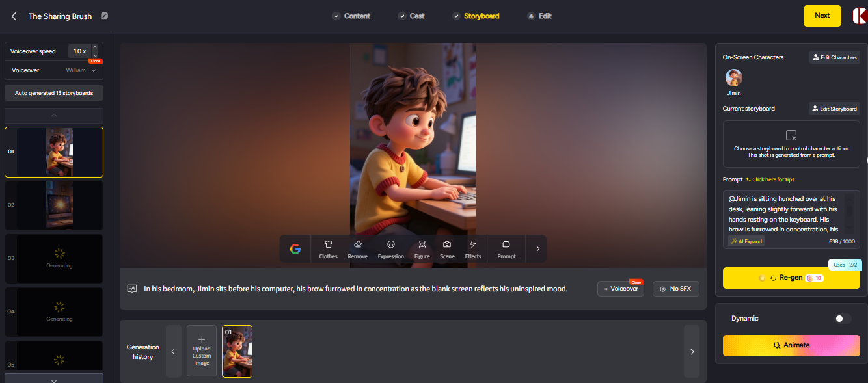Switch to the Cast step
868x383 pixels.
coord(411,16)
